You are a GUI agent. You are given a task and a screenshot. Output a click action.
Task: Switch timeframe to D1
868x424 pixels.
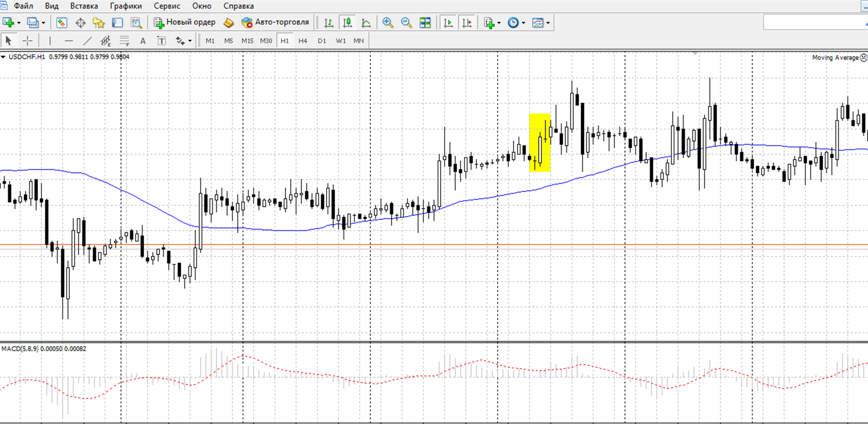click(x=322, y=41)
